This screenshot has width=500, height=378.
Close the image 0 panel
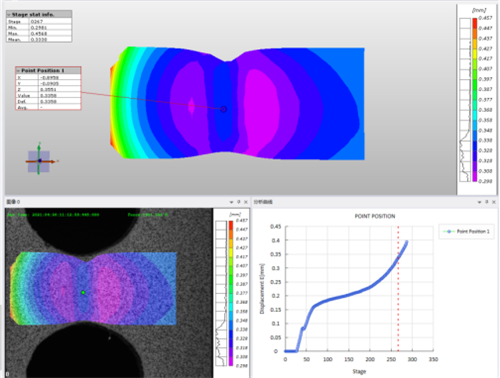pos(246,202)
